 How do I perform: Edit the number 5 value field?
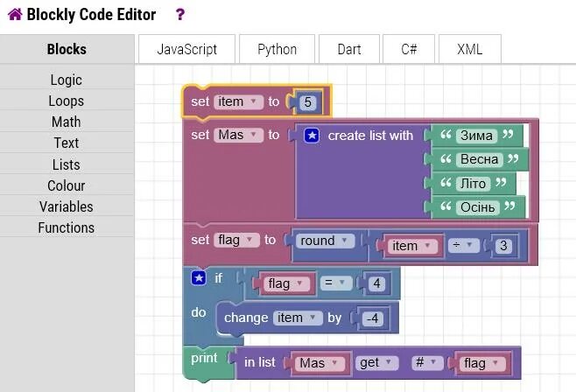(306, 102)
